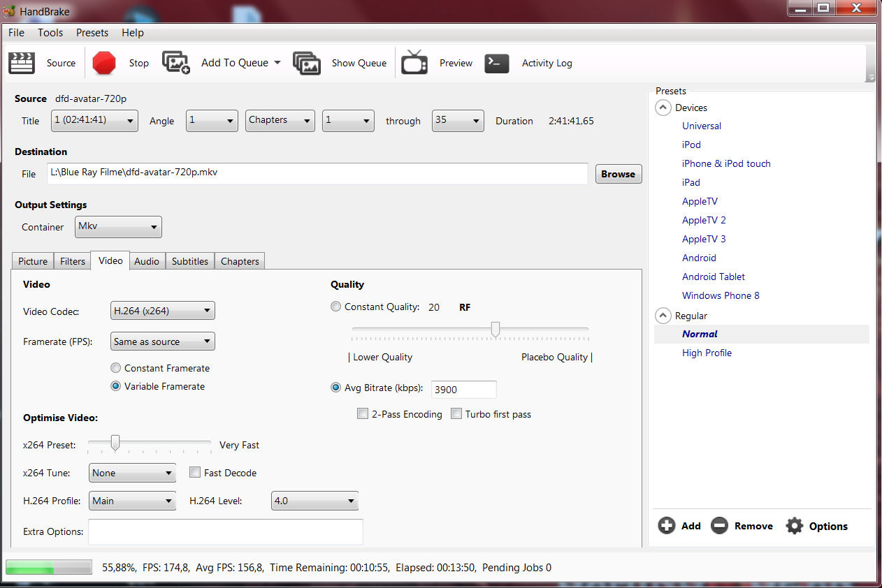This screenshot has height=588, width=882.
Task: Open the H.264 Level dropdown
Action: 315,501
